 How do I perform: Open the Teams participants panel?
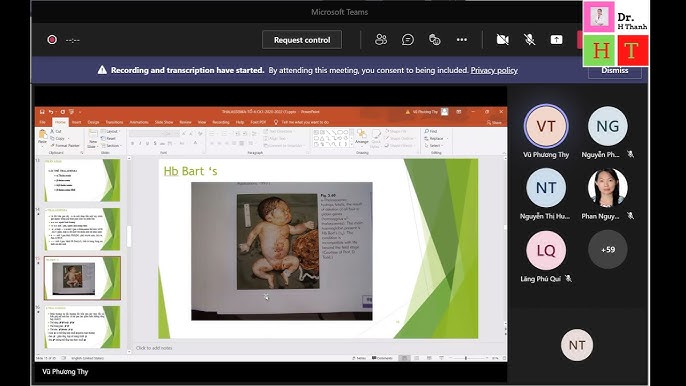click(381, 40)
